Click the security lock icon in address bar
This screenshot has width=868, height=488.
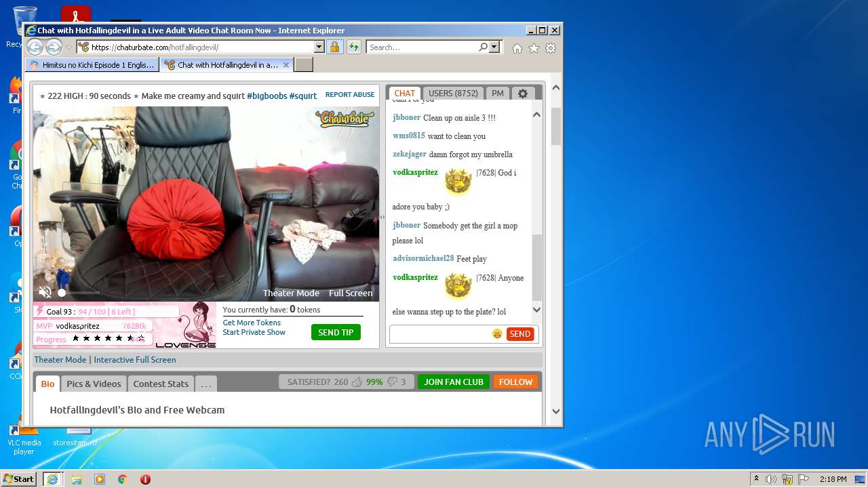click(334, 47)
